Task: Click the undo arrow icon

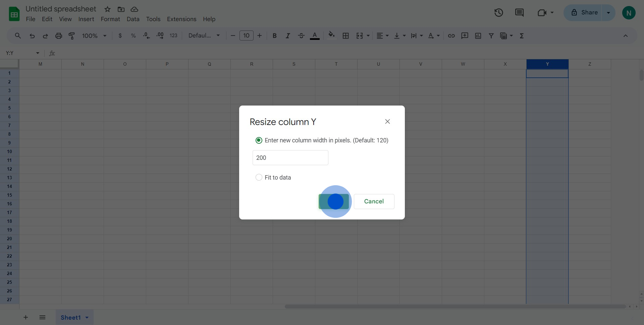Action: click(32, 36)
